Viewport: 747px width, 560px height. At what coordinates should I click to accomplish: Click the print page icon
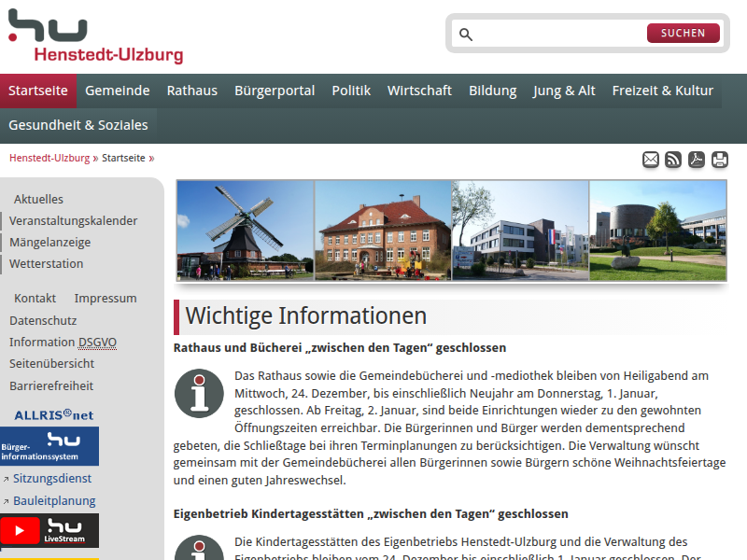[719, 160]
